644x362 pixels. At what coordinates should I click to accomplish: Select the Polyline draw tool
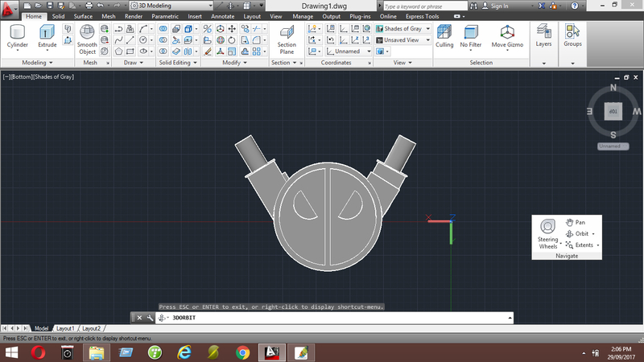tap(118, 29)
